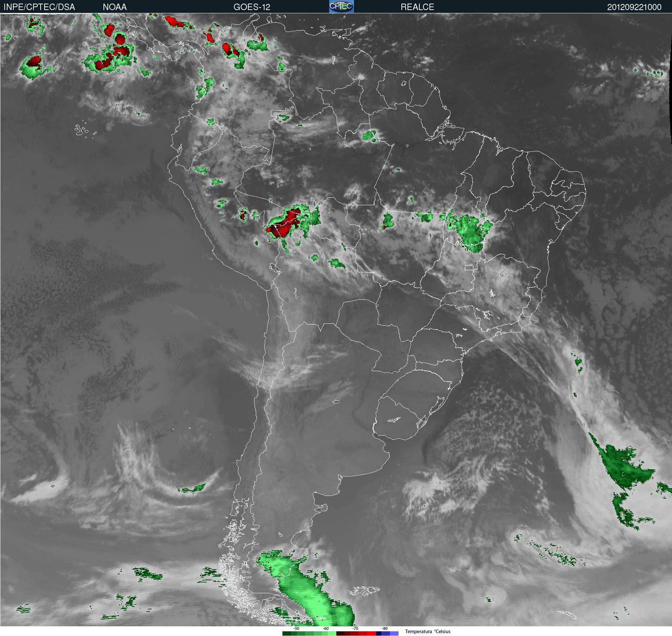Click the -70 temperature scale label
This screenshot has width=672, height=636.
355,628
